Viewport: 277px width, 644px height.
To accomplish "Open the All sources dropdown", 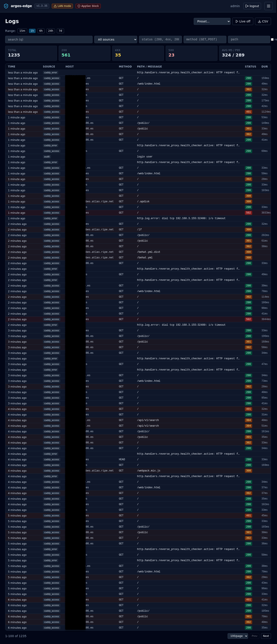I will point(116,39).
